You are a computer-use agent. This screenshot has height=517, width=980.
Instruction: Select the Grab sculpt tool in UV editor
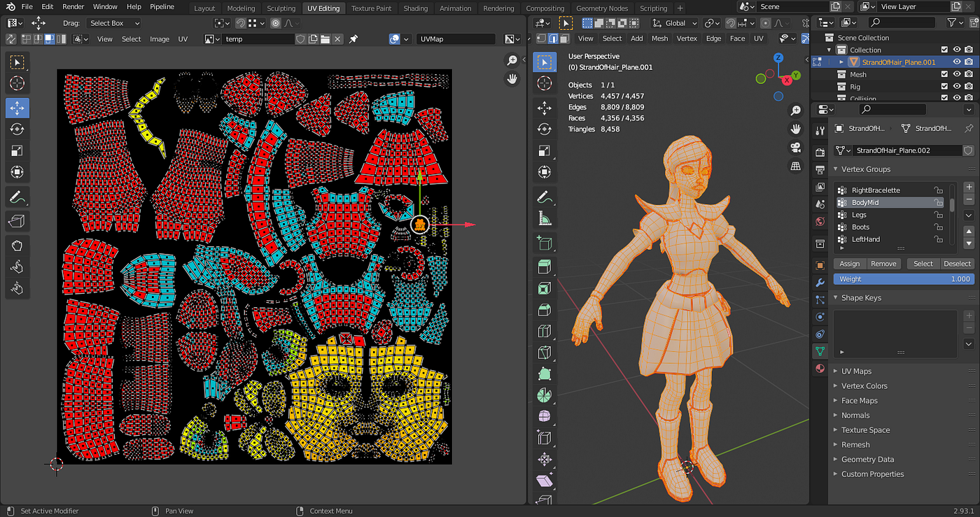17,246
